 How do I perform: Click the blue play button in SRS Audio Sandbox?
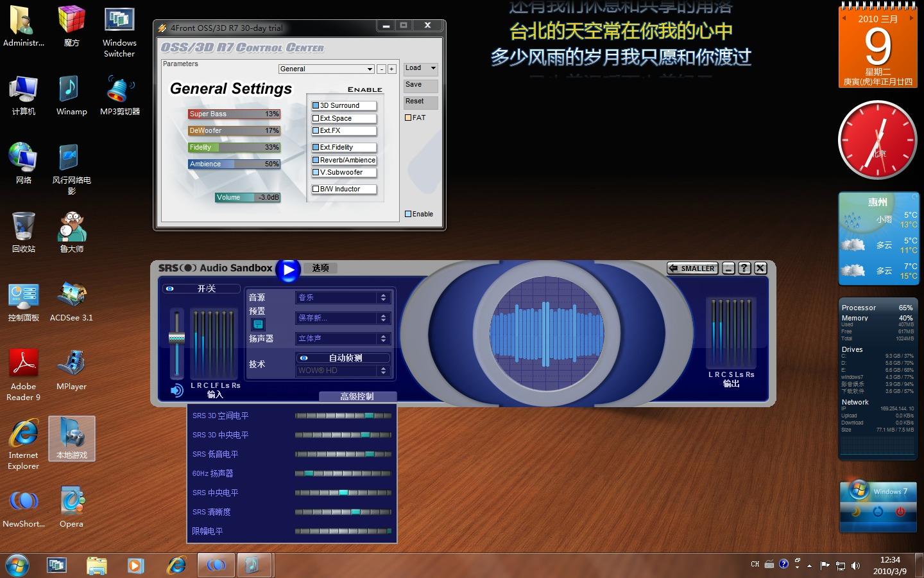click(288, 270)
